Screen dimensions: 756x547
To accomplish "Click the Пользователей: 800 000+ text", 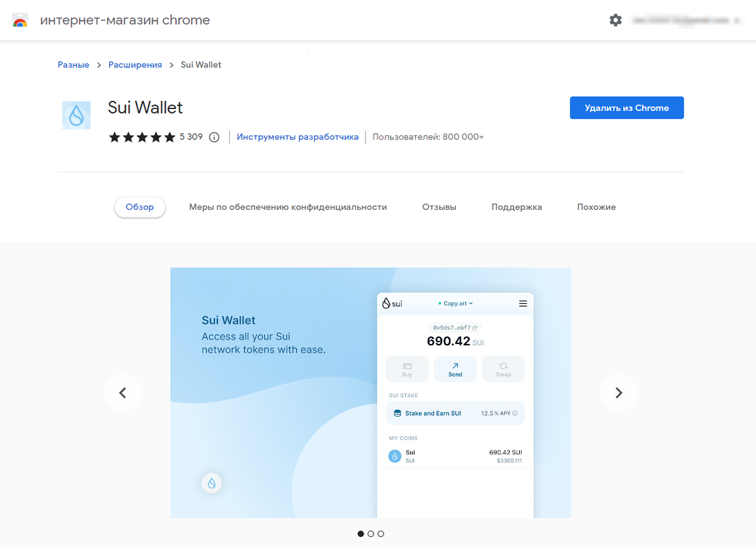I will pyautogui.click(x=428, y=137).
